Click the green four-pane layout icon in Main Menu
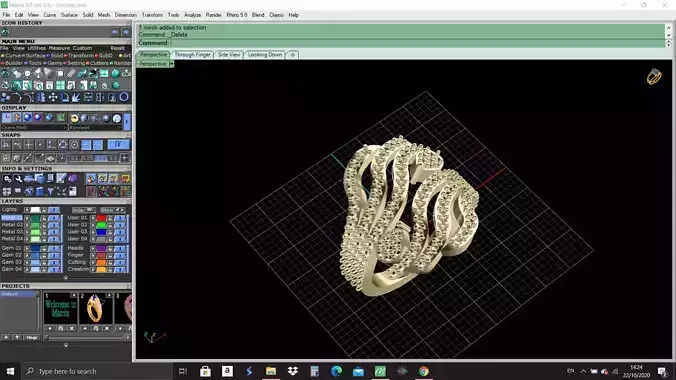This screenshot has width=676, height=380. click(60, 85)
